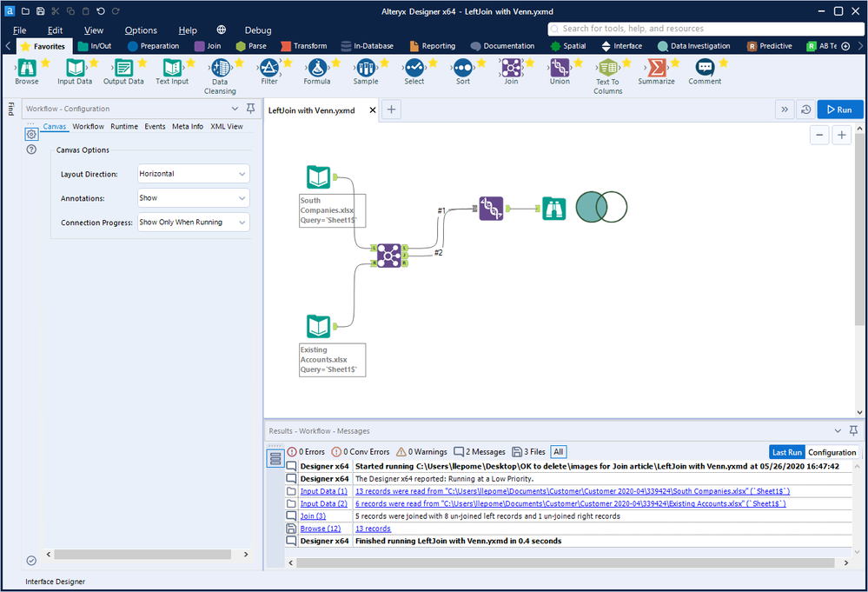Expand the Results panel menu chevron
Screen dimensions: 868x592
(x=838, y=431)
